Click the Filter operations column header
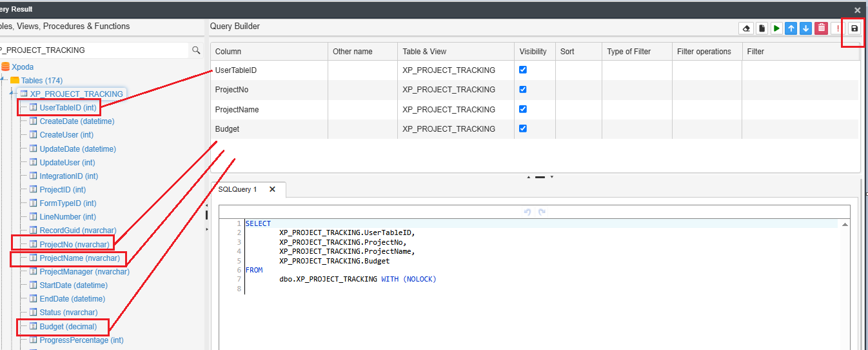This screenshot has height=350, width=868. 707,52
